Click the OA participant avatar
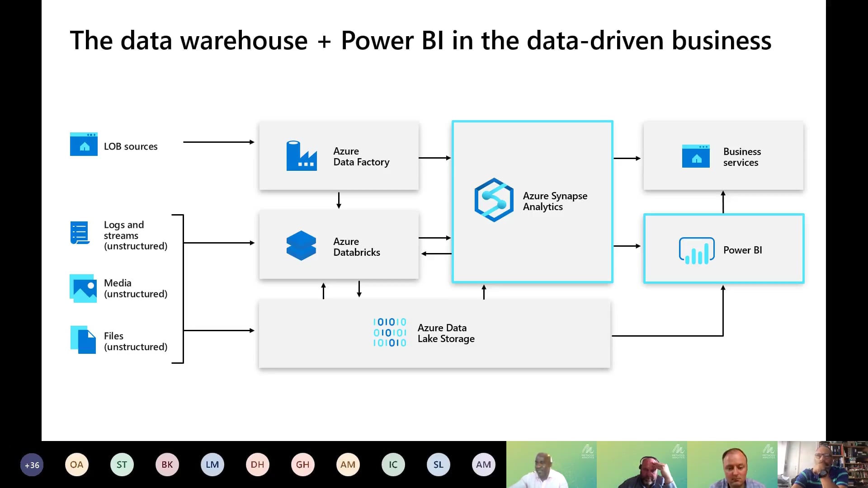The image size is (868, 488). (x=76, y=464)
